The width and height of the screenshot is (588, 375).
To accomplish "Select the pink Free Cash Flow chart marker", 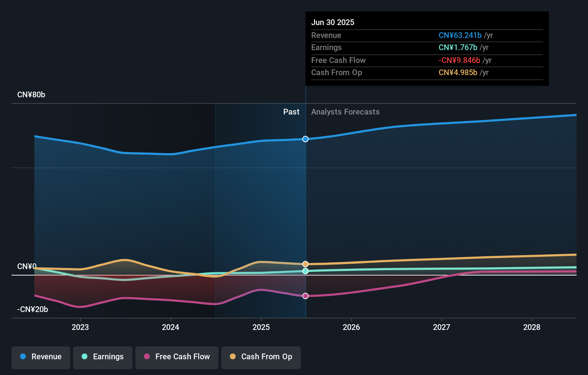I will click(x=305, y=296).
